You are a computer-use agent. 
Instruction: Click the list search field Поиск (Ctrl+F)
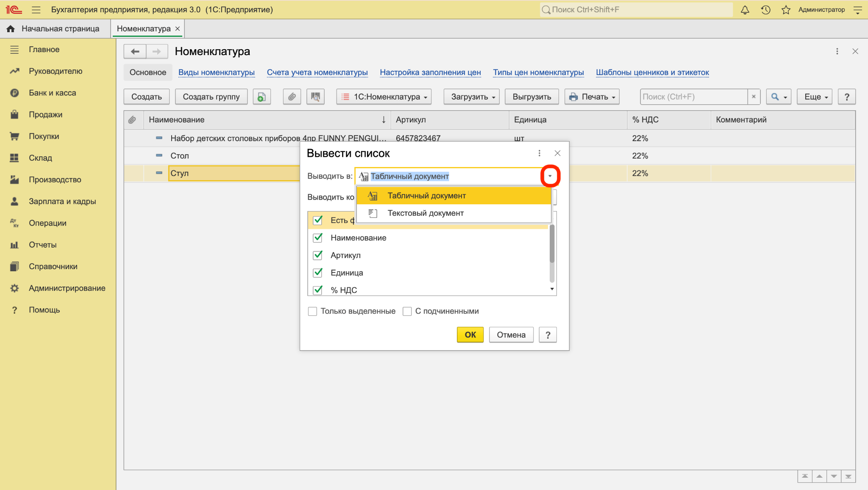(x=694, y=97)
